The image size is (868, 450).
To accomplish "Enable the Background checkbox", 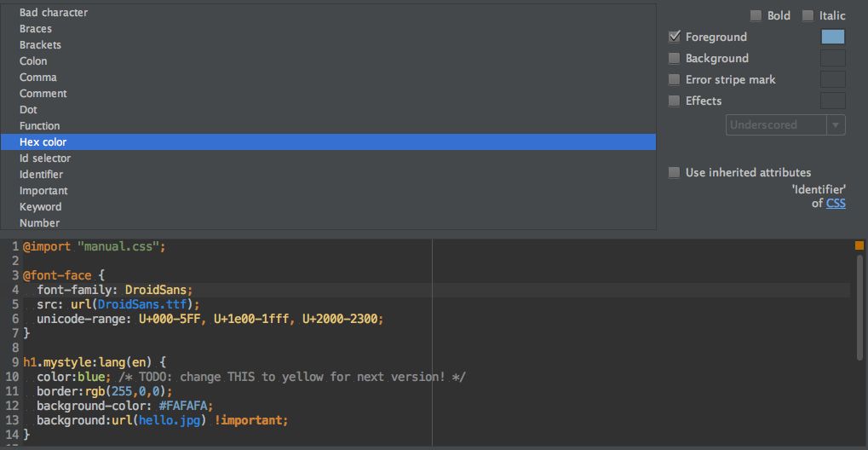I will click(x=675, y=58).
